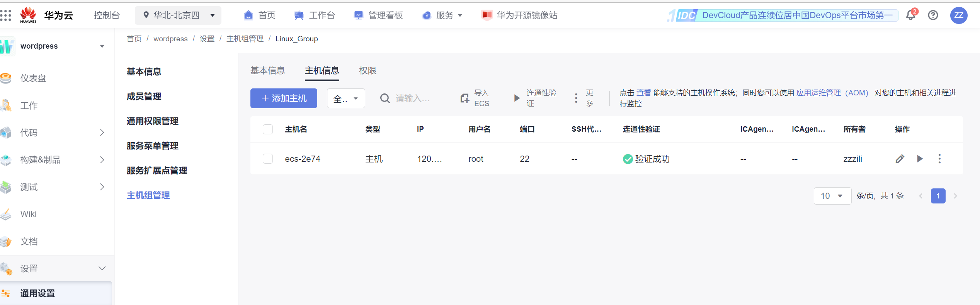
Task: Open 服务菜单管理 in settings menu
Action: coord(153,146)
